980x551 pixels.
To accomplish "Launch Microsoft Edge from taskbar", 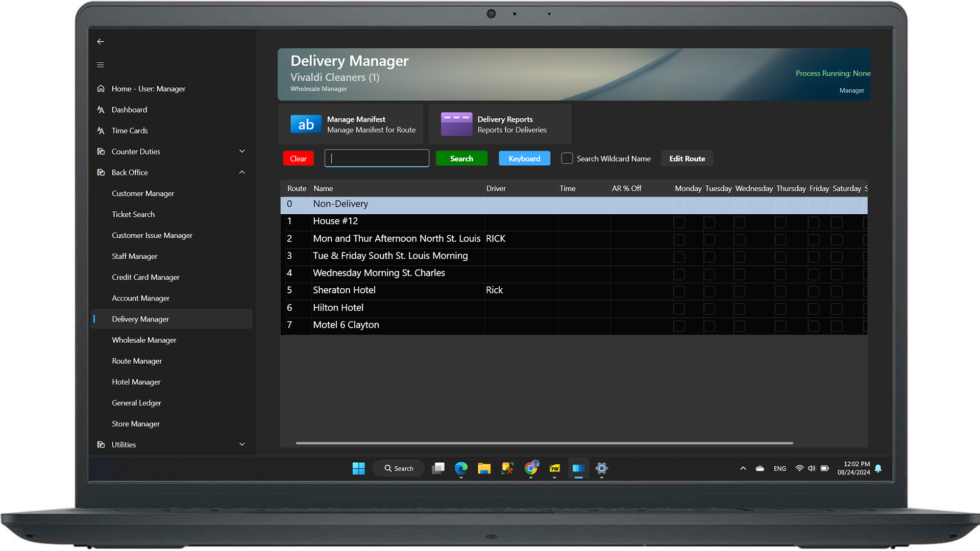I will pos(461,468).
